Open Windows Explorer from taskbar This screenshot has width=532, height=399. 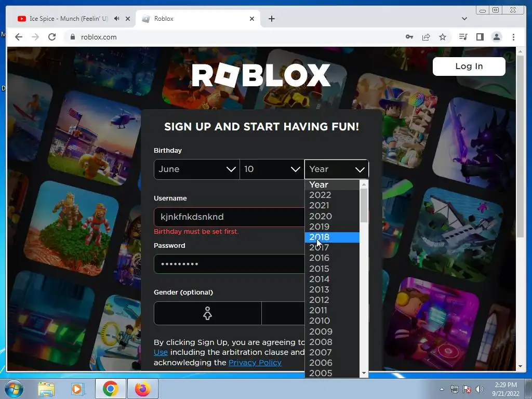(x=46, y=389)
